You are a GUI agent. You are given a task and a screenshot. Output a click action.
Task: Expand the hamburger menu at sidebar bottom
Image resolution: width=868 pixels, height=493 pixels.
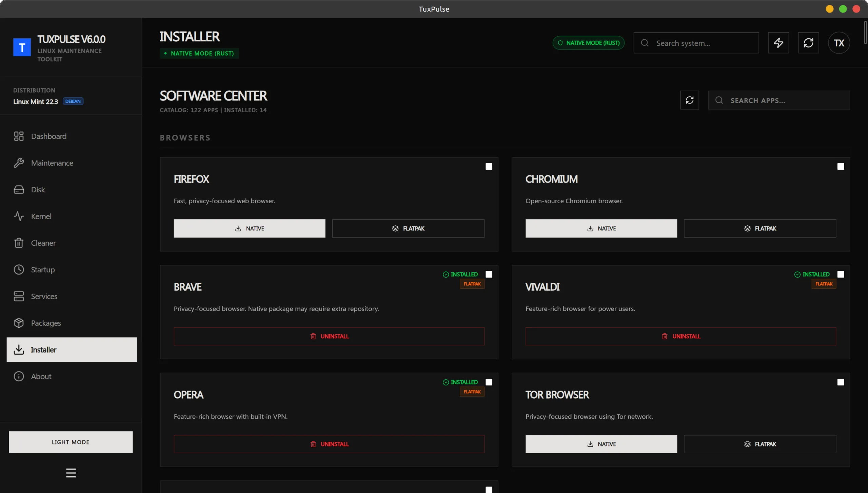pos(71,473)
